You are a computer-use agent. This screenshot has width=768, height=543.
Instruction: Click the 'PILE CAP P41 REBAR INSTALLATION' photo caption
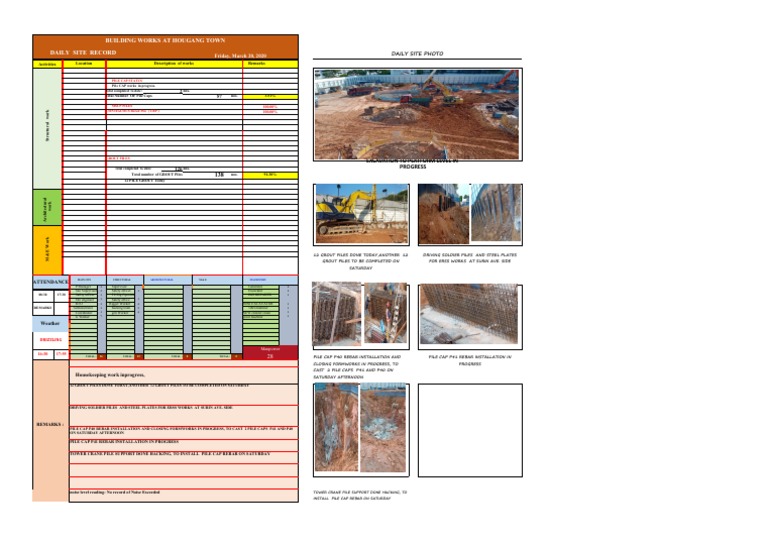[470, 360]
